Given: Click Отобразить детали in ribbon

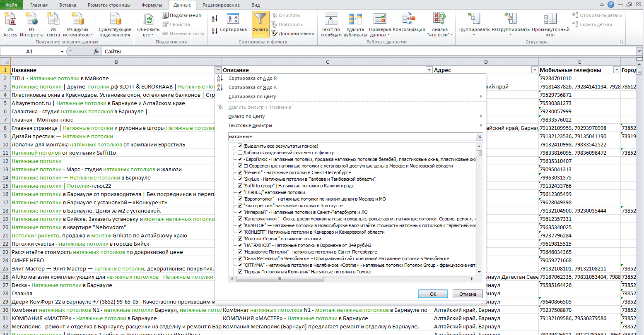Looking at the screenshot, I should click(597, 15).
